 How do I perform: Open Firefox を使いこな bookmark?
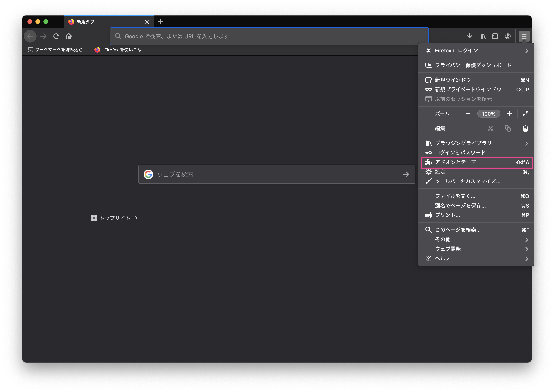pyautogui.click(x=120, y=50)
